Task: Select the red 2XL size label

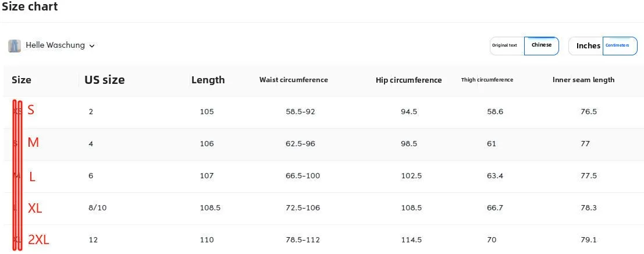Action: click(38, 239)
